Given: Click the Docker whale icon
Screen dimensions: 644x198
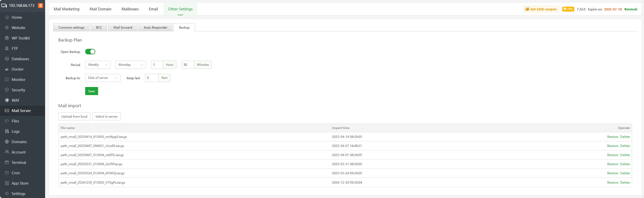Looking at the screenshot, I should tap(7, 69).
